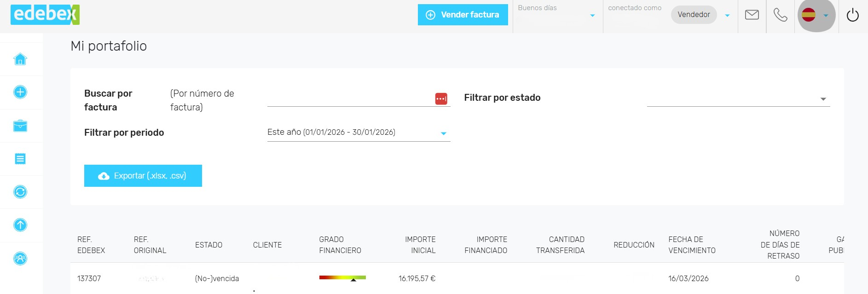The width and height of the screenshot is (868, 294).
Task: Open the Spanish flag language selector
Action: pos(816,15)
